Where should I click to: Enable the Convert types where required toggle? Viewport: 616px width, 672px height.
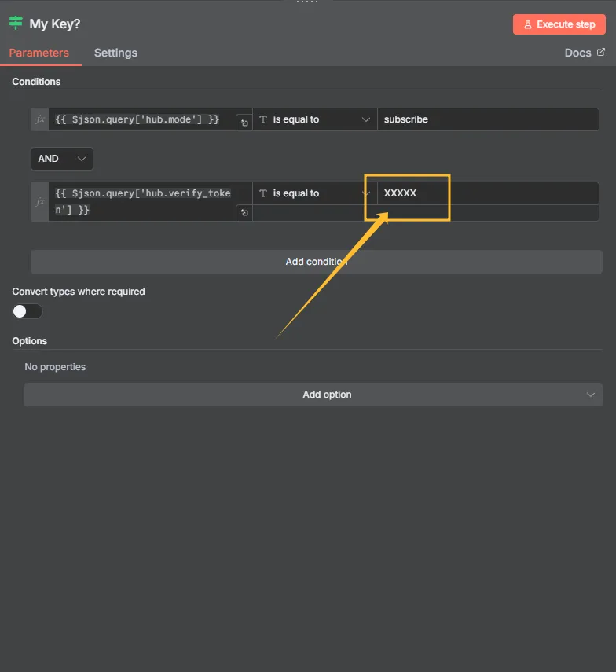click(x=27, y=311)
